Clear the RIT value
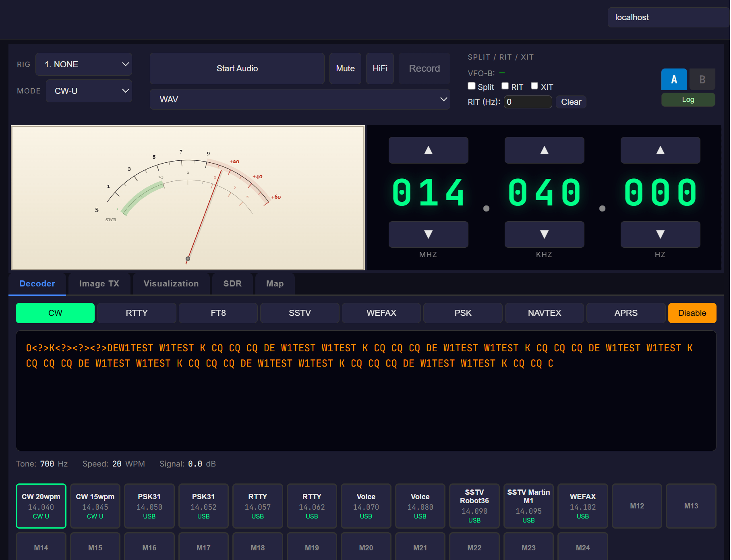731x560 pixels. pyautogui.click(x=571, y=102)
